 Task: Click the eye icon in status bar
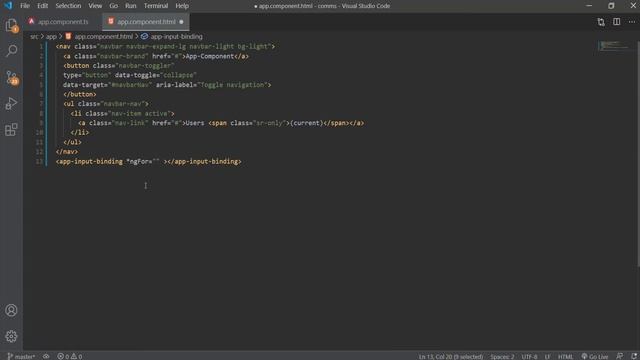coord(46,356)
